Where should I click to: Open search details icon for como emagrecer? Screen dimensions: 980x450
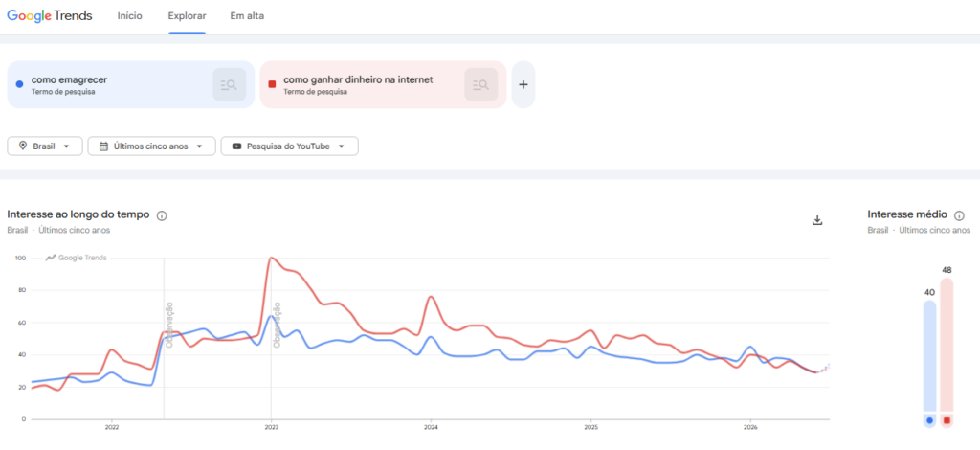pyautogui.click(x=229, y=84)
